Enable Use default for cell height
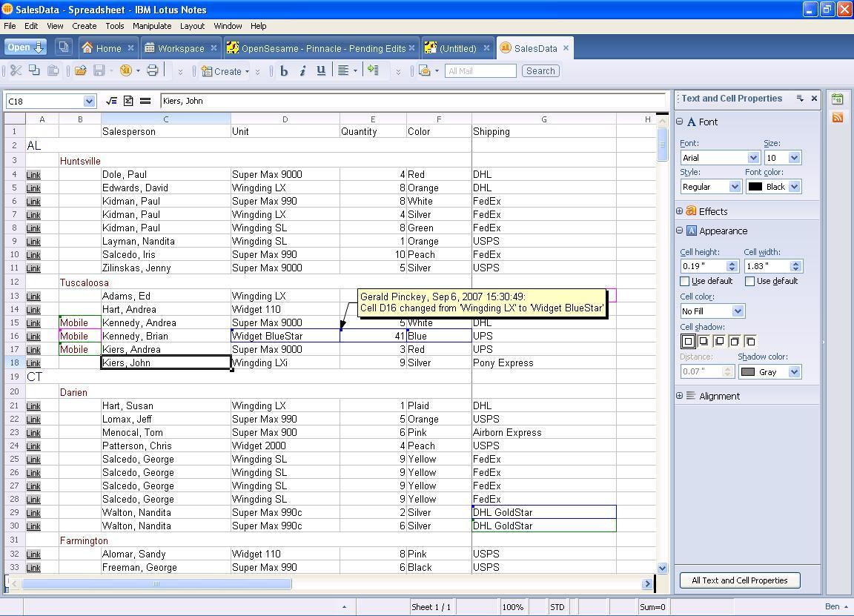The width and height of the screenshot is (854, 616). point(685,281)
